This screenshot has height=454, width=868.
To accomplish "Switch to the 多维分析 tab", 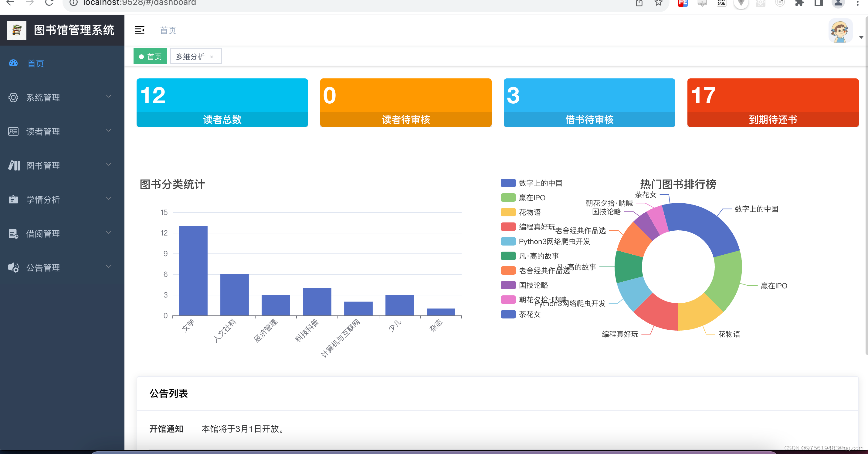I will [190, 56].
